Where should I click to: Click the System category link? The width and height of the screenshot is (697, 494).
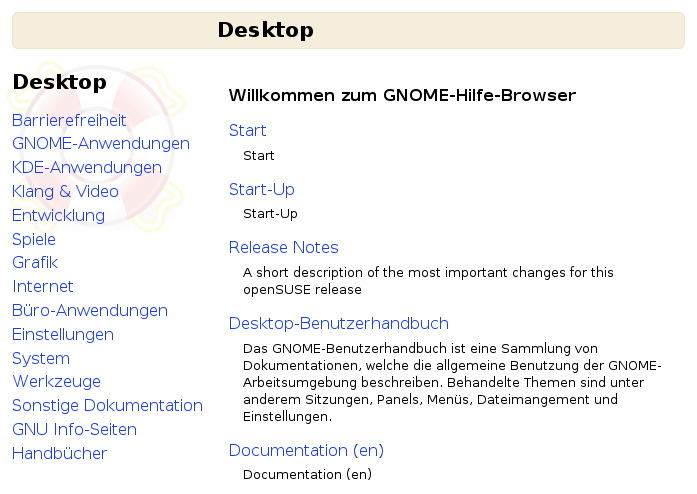coord(41,358)
